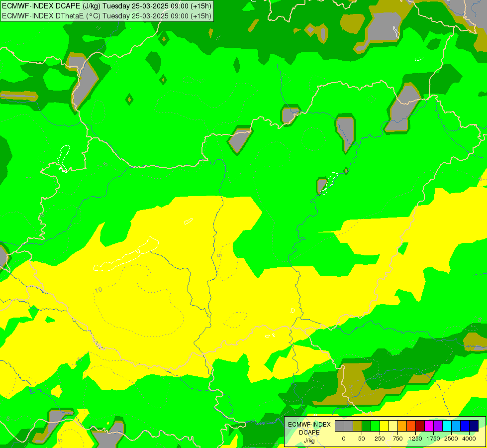Click the bright green legend swatch
The height and width of the screenshot is (448, 487).
(375, 426)
